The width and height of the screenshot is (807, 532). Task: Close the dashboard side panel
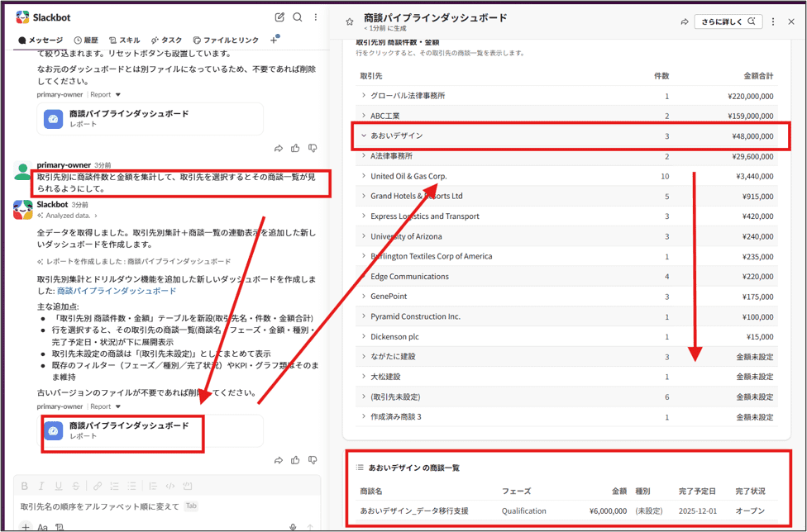point(791,21)
